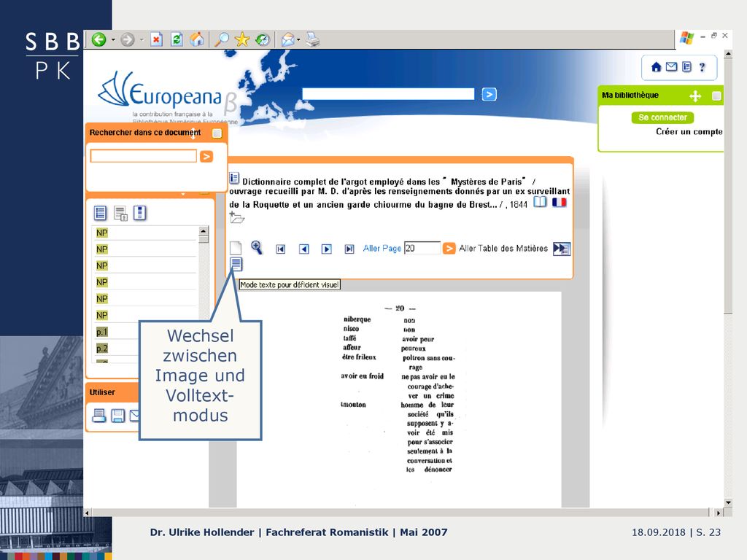Viewport: 747px width, 560px height.
Task: Click the Aller Table des Matières label
Action: (503, 249)
